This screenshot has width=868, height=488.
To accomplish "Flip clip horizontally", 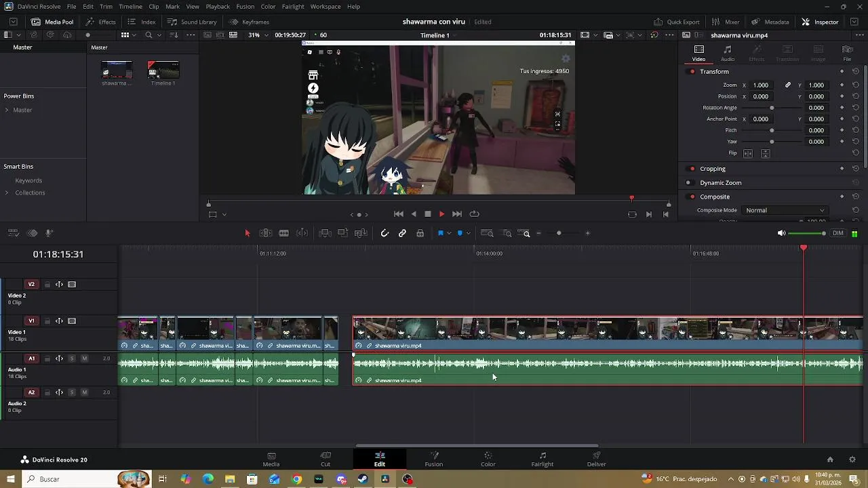I will pyautogui.click(x=748, y=154).
